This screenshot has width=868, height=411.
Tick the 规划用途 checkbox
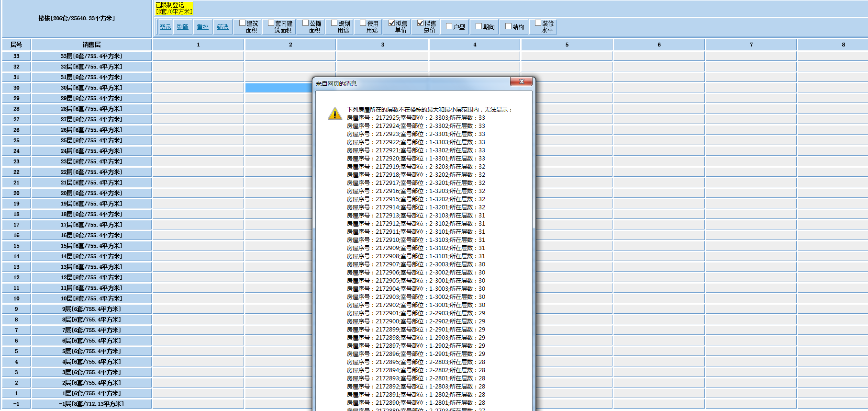point(334,23)
